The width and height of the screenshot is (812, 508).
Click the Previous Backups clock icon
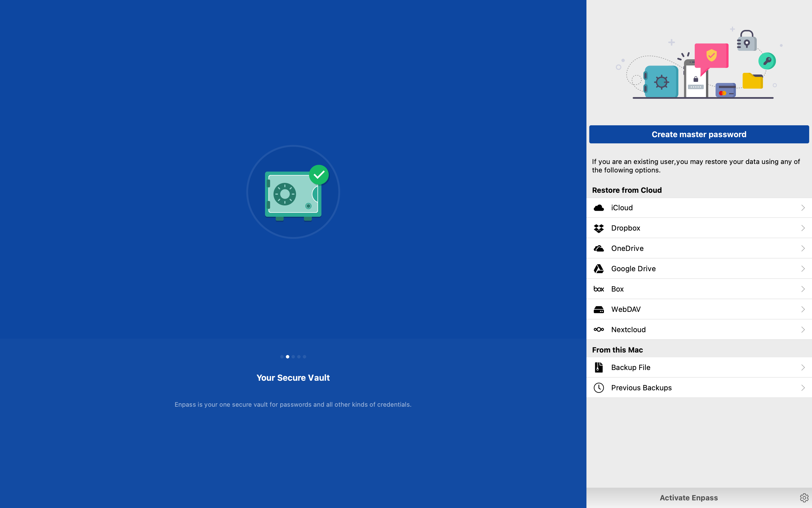pyautogui.click(x=599, y=388)
